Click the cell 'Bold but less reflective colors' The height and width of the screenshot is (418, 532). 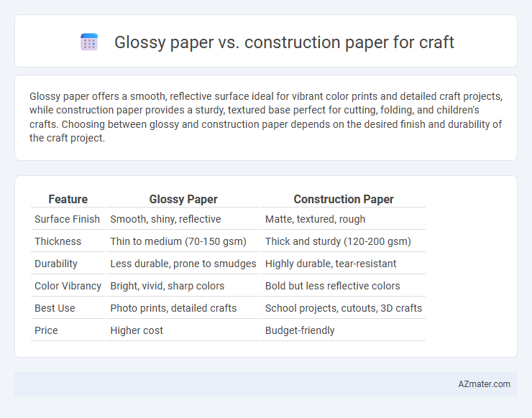coord(332,286)
